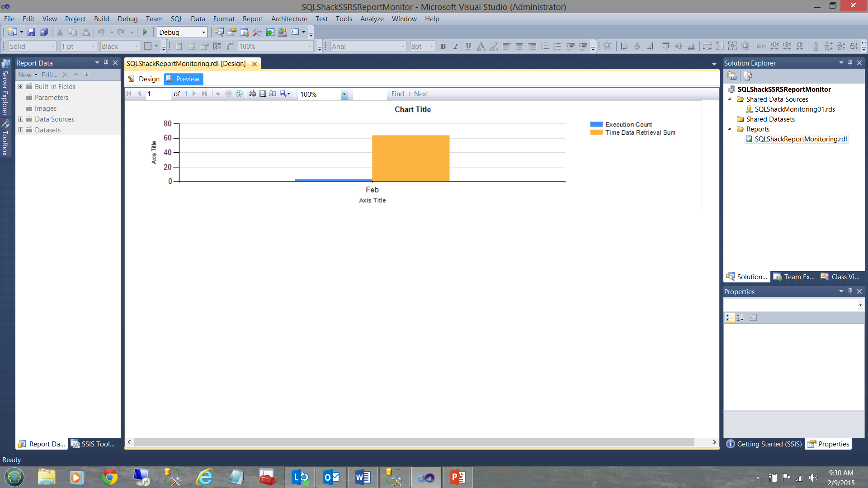This screenshot has height=488, width=868.
Task: Select SQLShackMonitoring01.rds in Solution Explorer
Action: (794, 109)
